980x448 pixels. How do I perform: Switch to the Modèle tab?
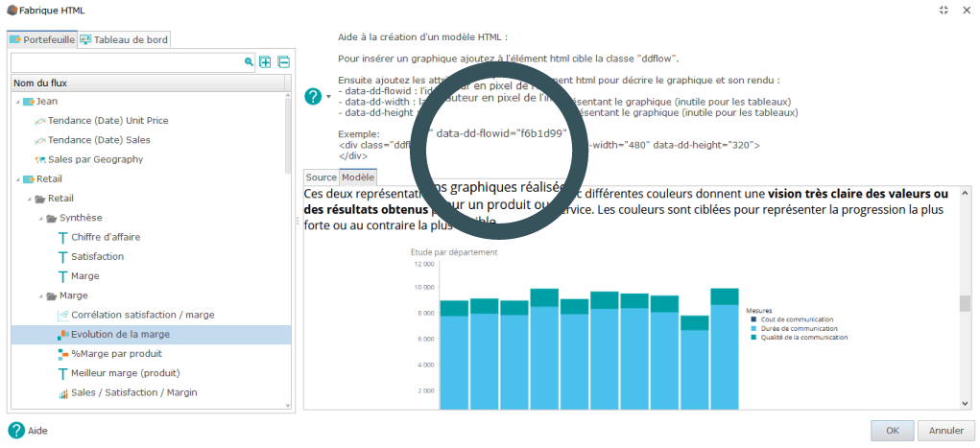pyautogui.click(x=357, y=177)
